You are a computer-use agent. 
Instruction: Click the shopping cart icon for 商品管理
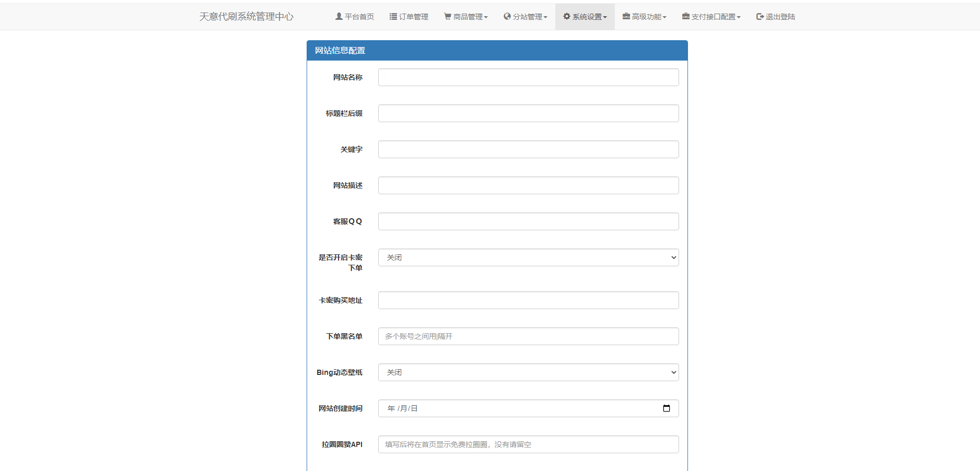[x=448, y=17]
